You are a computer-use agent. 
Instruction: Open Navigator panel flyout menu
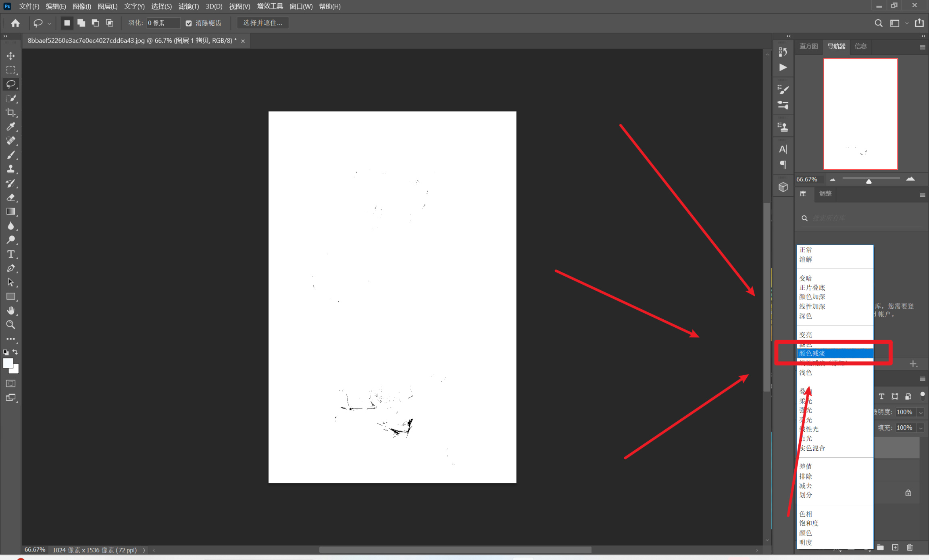click(922, 47)
